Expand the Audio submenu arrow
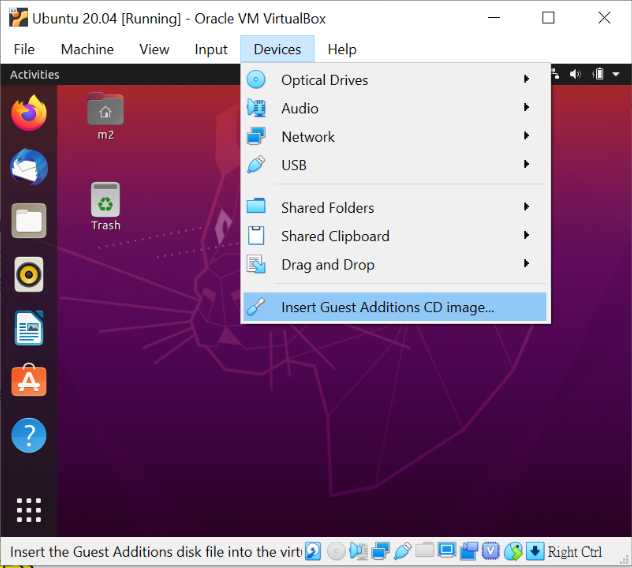This screenshot has width=632, height=568. (x=526, y=107)
